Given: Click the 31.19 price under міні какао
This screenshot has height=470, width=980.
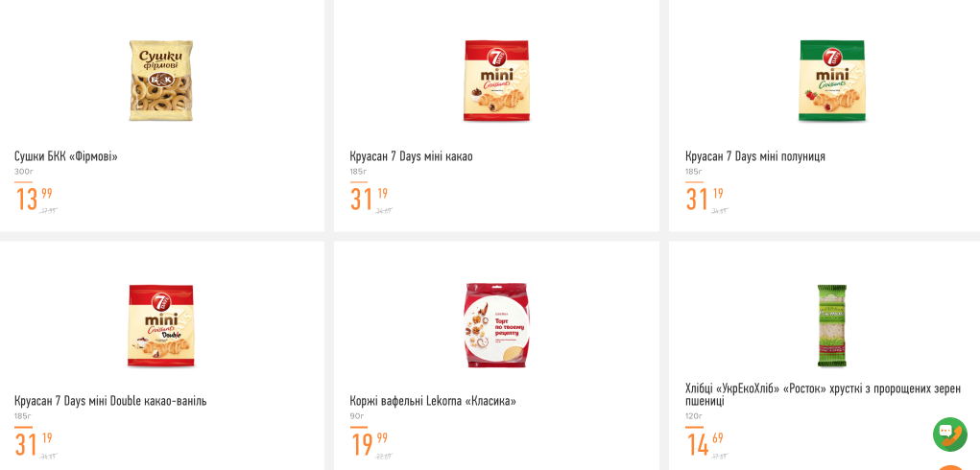Looking at the screenshot, I should coord(369,199).
